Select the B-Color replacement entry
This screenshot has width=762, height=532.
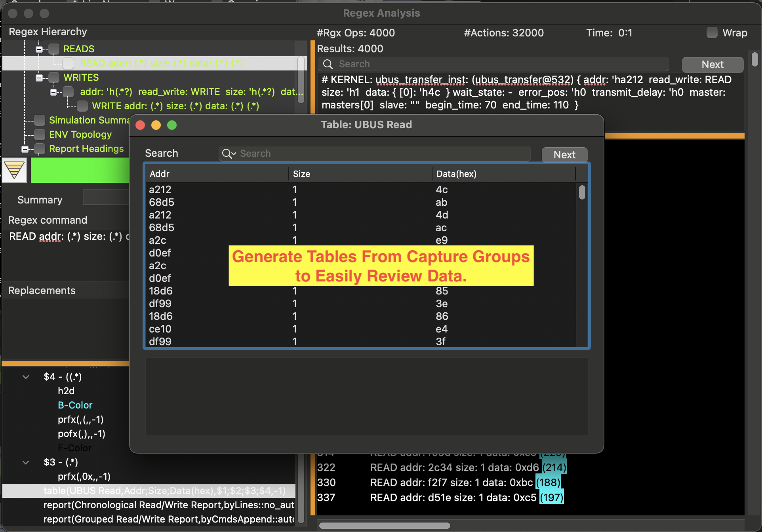tap(75, 405)
